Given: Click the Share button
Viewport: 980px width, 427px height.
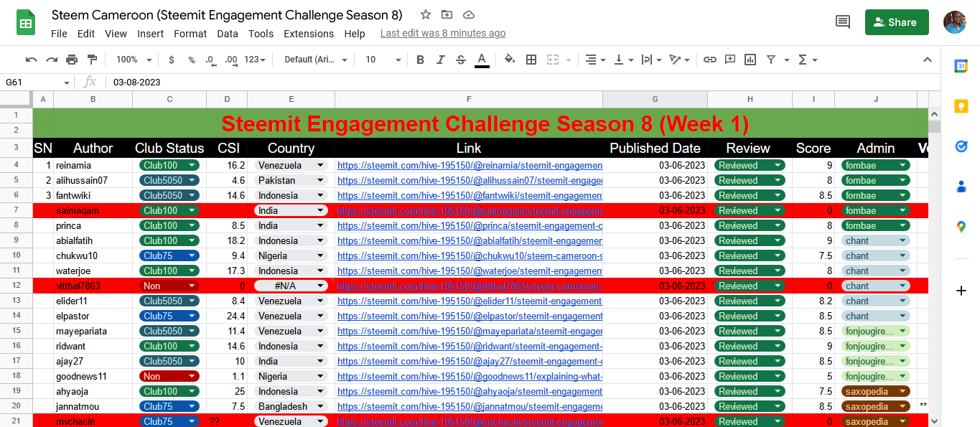Looking at the screenshot, I should click(897, 22).
